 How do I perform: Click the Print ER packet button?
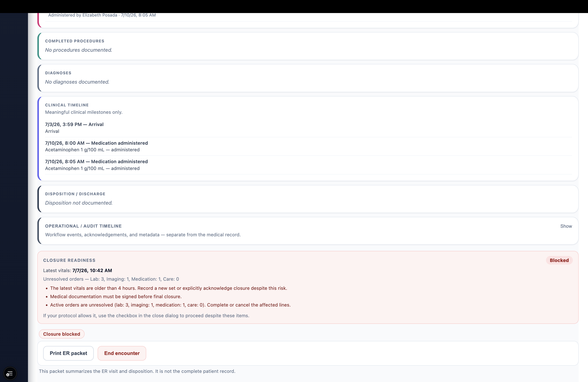[68, 353]
